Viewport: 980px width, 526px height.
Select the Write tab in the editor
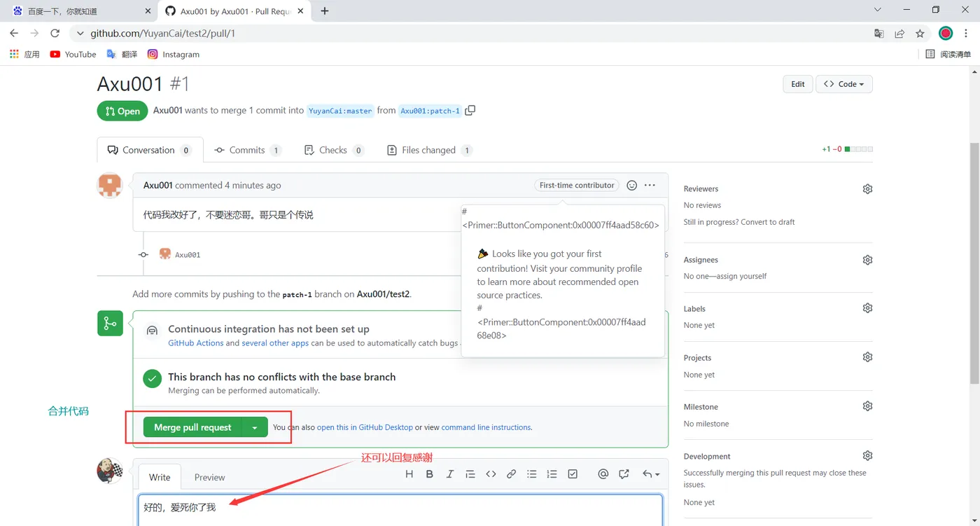[x=160, y=477]
